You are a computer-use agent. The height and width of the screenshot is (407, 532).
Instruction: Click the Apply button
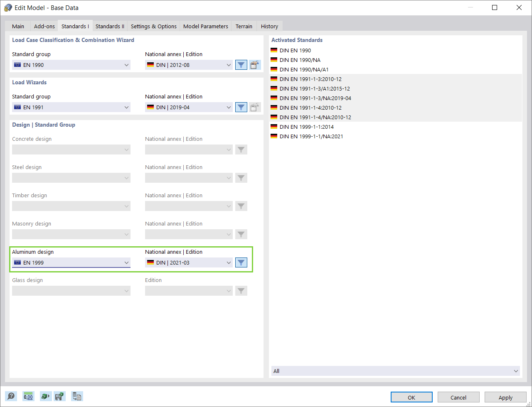[x=505, y=397]
